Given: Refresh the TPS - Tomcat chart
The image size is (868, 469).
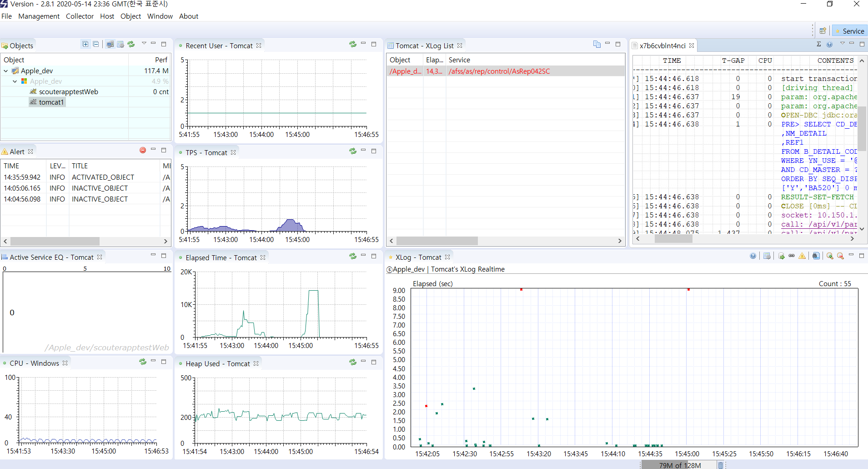Looking at the screenshot, I should coord(353,151).
